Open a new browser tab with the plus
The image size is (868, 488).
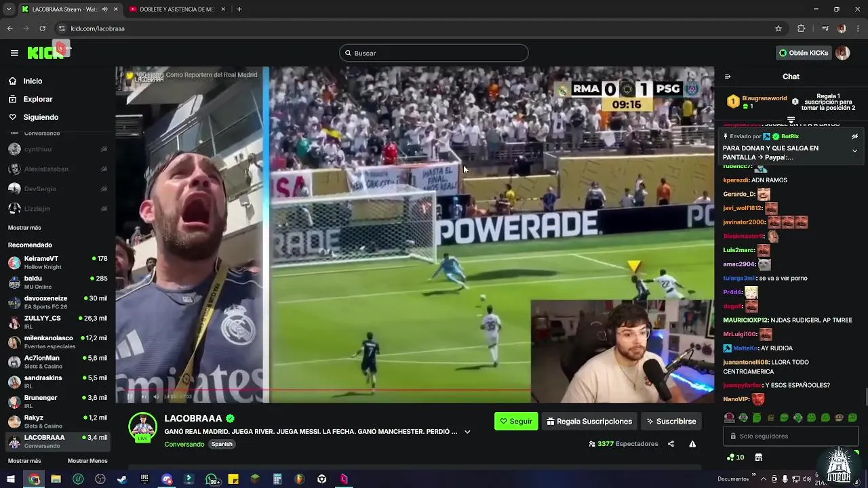click(239, 9)
